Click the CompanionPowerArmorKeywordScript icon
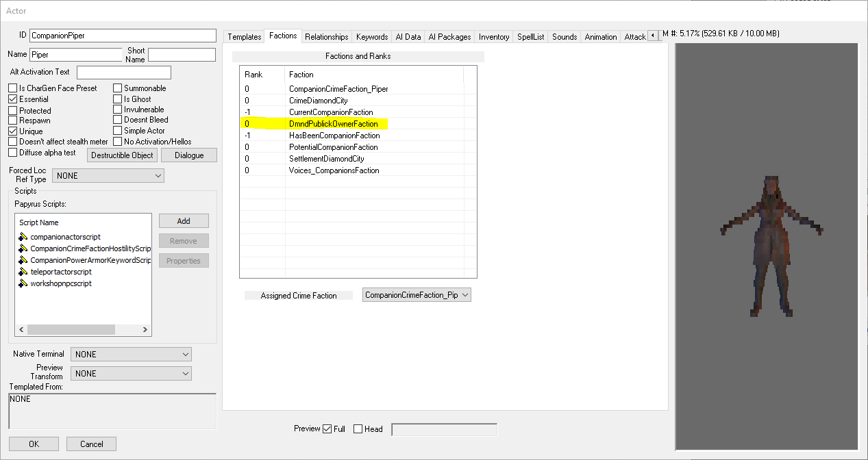Screen dimensions: 868x460 23,260
